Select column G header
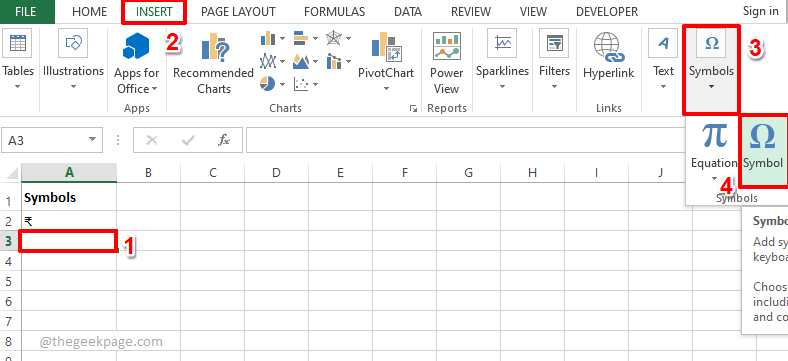This screenshot has height=361, width=788. click(x=468, y=173)
